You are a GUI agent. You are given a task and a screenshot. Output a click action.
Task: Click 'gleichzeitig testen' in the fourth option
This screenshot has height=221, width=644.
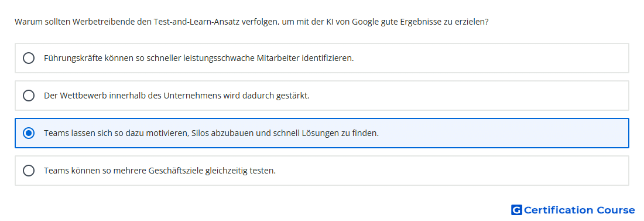pos(247,171)
